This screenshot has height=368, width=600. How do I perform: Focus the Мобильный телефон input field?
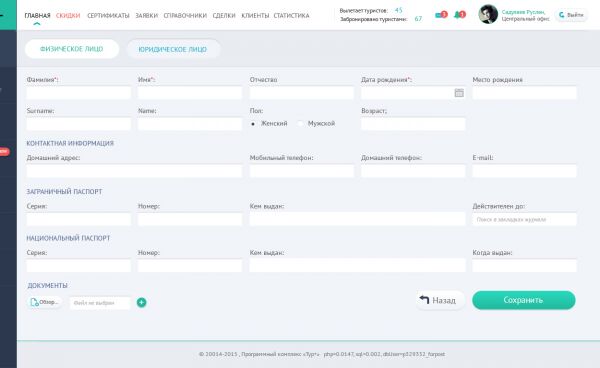(x=302, y=171)
